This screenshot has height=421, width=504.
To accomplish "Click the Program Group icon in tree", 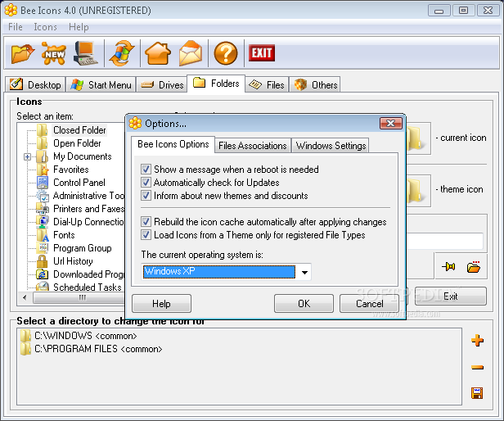I will click(43, 248).
